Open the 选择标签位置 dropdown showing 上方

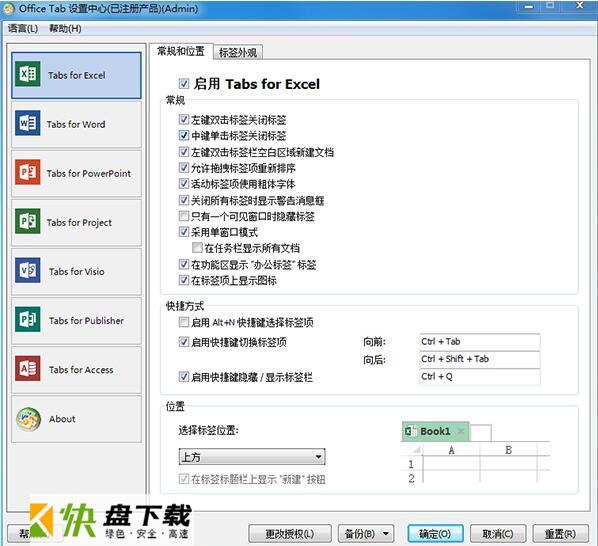click(252, 456)
